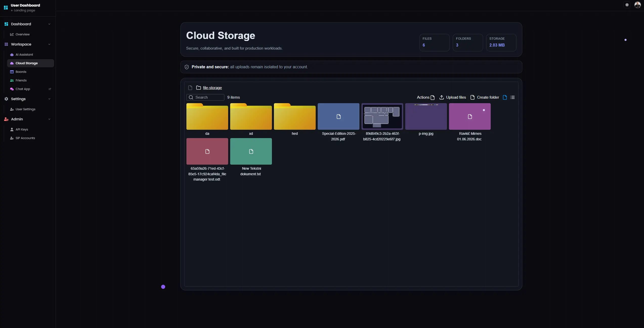Select the 89d849c3 jpg image thumbnail
The height and width of the screenshot is (328, 644).
click(x=382, y=117)
